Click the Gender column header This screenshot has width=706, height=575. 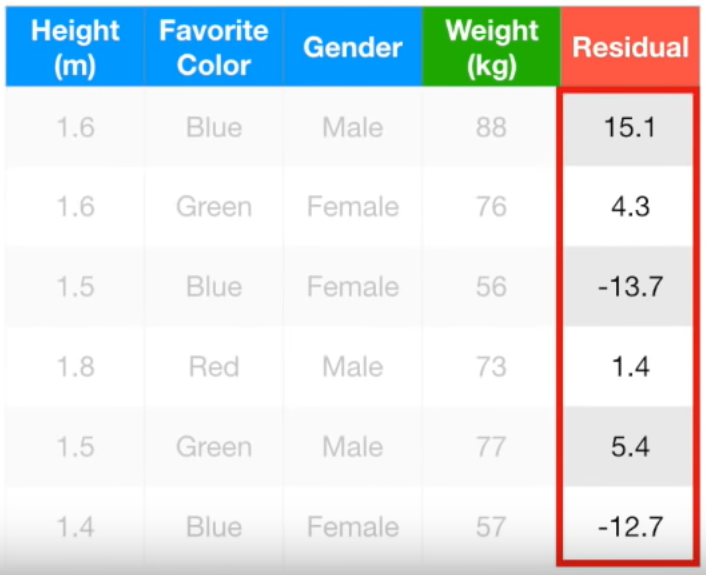(353, 47)
